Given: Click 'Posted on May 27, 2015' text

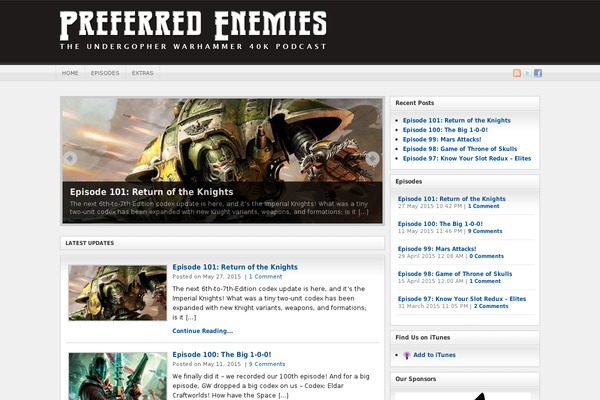Looking at the screenshot, I should click(207, 277).
